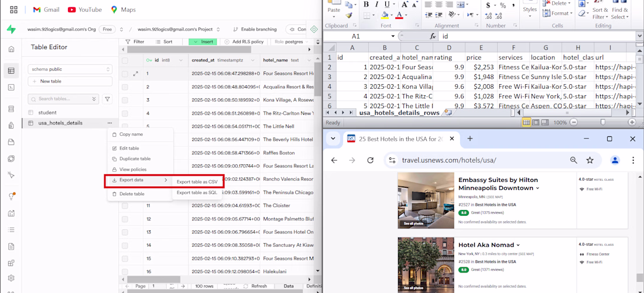The height and width of the screenshot is (293, 644).
Task: Open the schema public dropdown
Action: point(70,70)
